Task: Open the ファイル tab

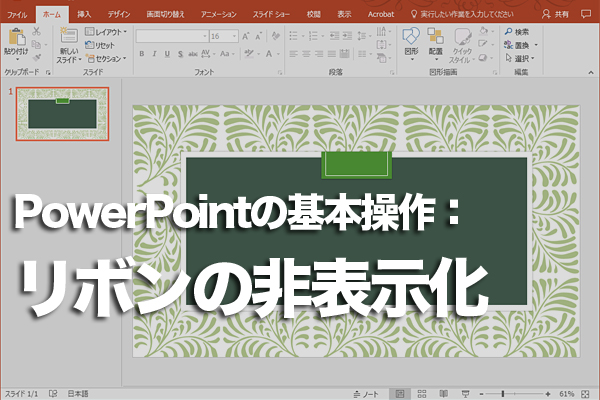Action: point(17,15)
